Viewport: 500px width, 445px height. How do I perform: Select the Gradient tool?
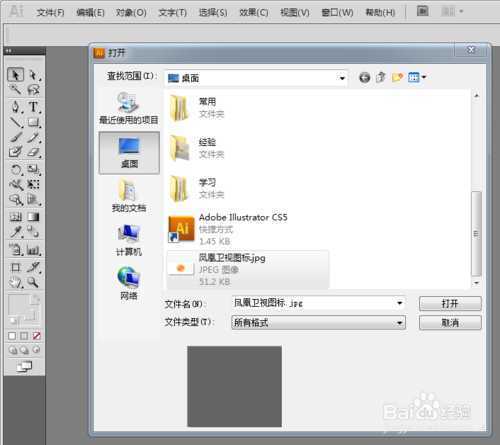pos(33,217)
